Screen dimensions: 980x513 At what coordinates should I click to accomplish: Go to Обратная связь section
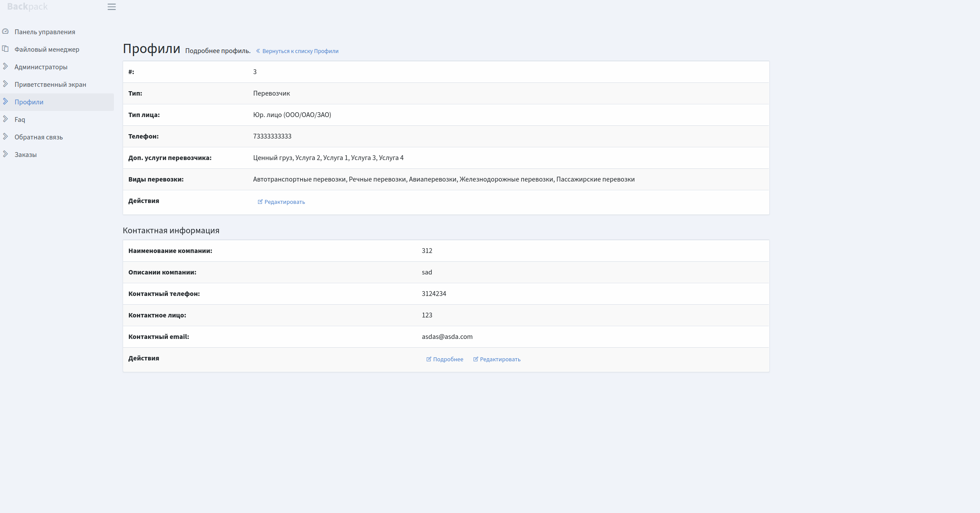coord(39,137)
